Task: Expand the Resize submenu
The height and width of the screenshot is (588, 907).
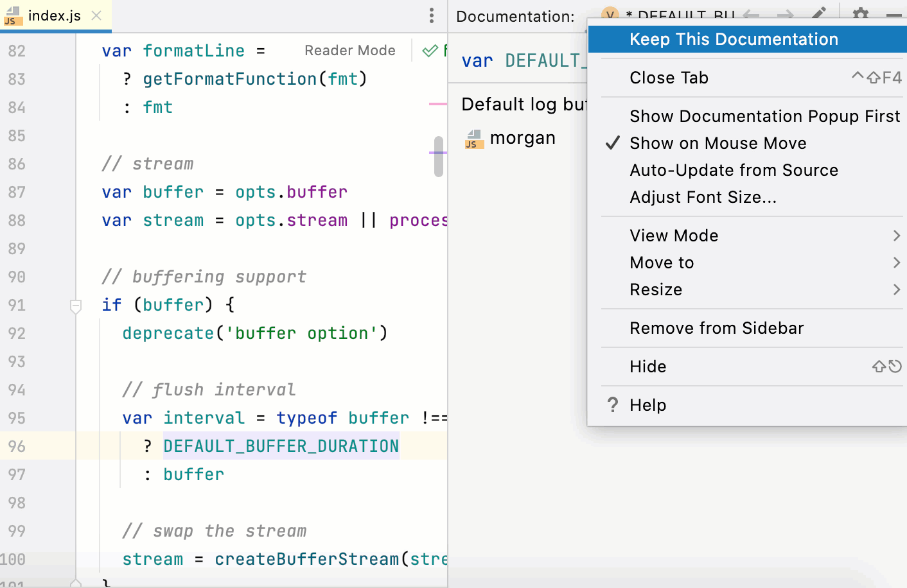Action: pyautogui.click(x=656, y=290)
